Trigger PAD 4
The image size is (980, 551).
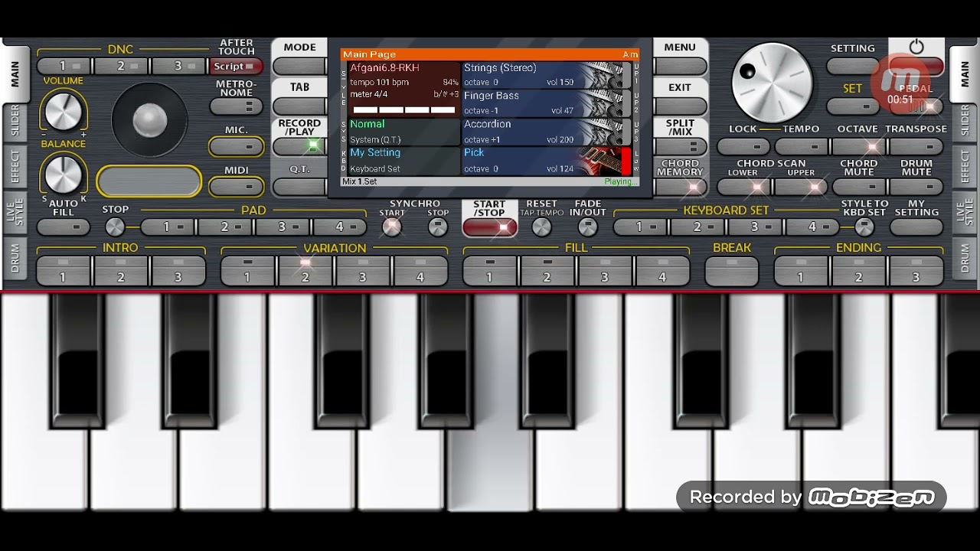341,227
